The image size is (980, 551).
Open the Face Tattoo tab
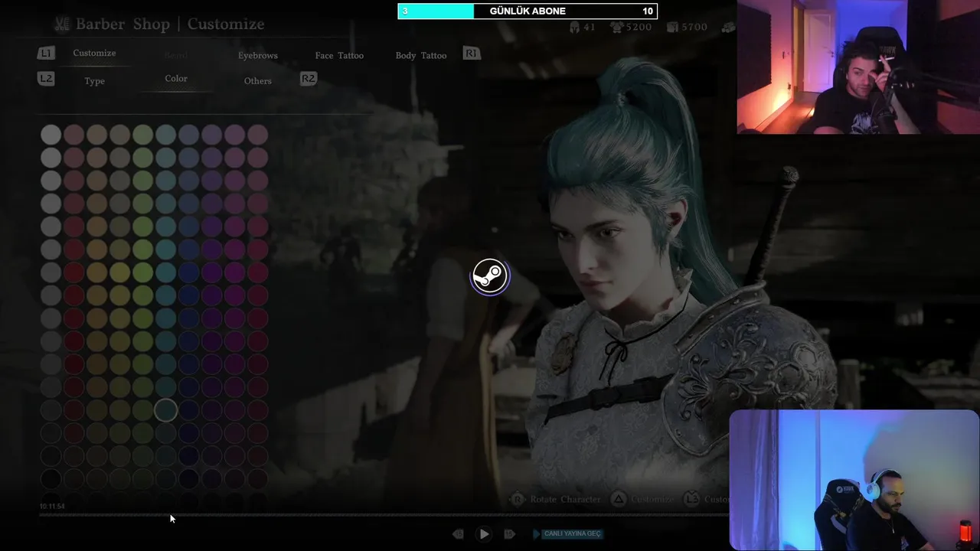[339, 55]
